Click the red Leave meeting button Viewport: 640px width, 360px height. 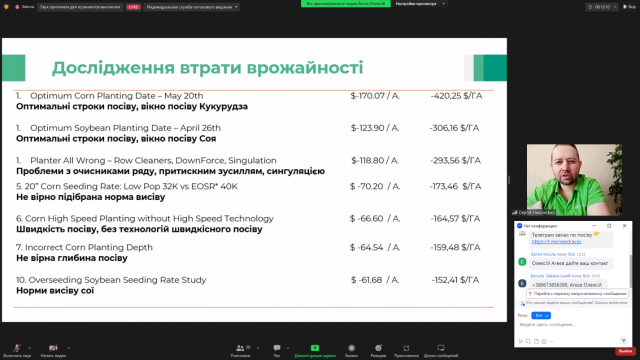[x=625, y=351]
